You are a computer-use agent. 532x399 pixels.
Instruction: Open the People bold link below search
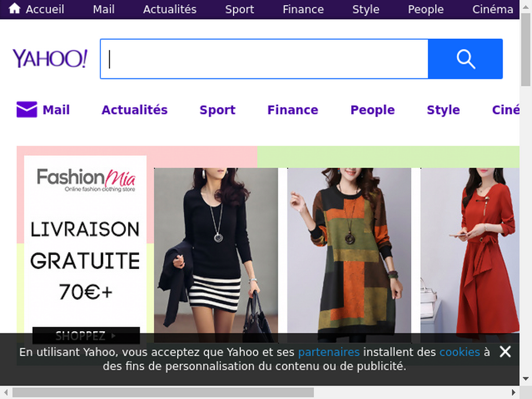click(x=372, y=110)
